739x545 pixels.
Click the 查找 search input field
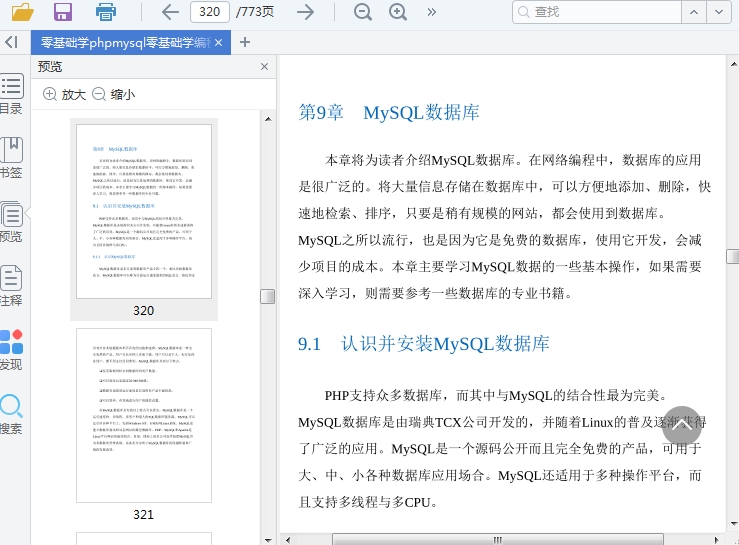pos(597,12)
